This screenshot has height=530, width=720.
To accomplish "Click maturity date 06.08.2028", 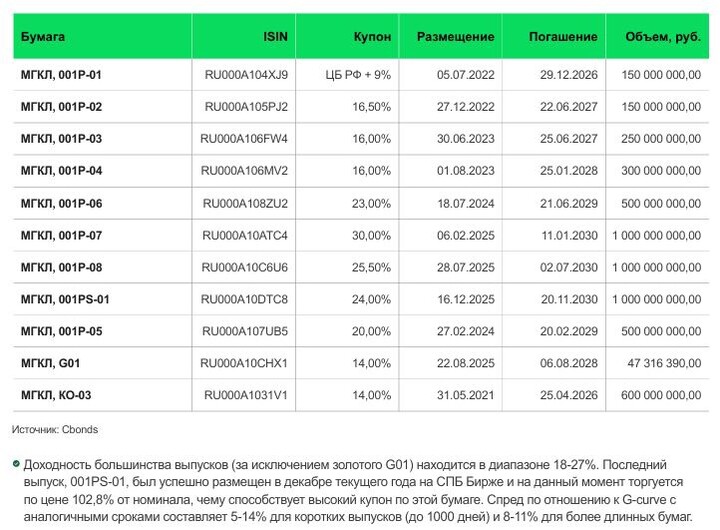I will coord(568,363).
